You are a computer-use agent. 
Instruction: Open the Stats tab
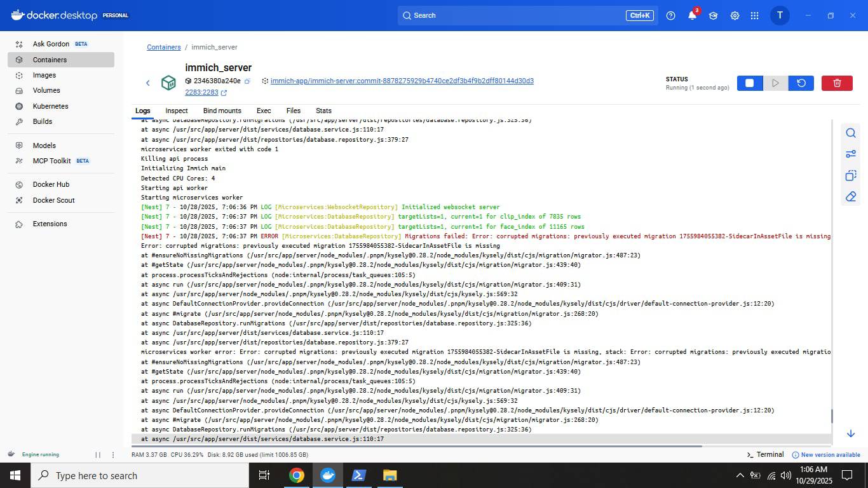(x=323, y=111)
